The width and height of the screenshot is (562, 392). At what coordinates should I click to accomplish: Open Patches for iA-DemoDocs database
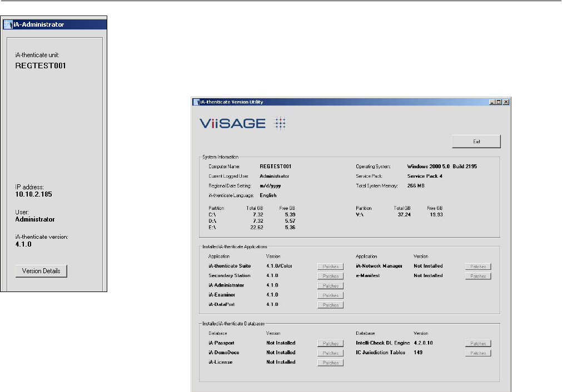[x=330, y=353]
